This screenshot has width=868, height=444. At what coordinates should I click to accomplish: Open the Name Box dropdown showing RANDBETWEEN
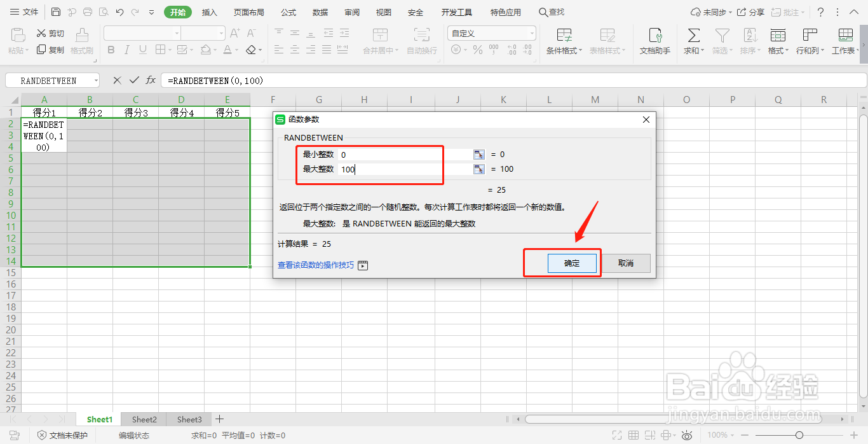(94, 80)
